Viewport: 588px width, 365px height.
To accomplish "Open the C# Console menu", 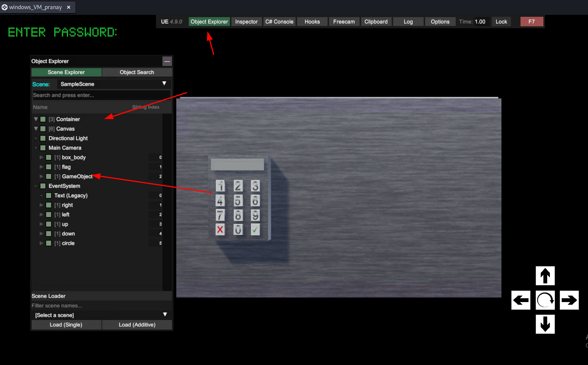I will coord(279,22).
